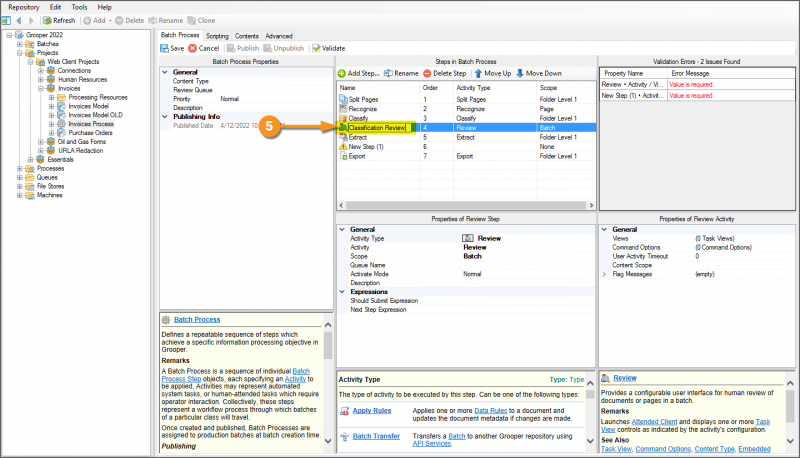Click the Save icon in Batch Process tab
The width and height of the screenshot is (800, 458).
point(165,48)
